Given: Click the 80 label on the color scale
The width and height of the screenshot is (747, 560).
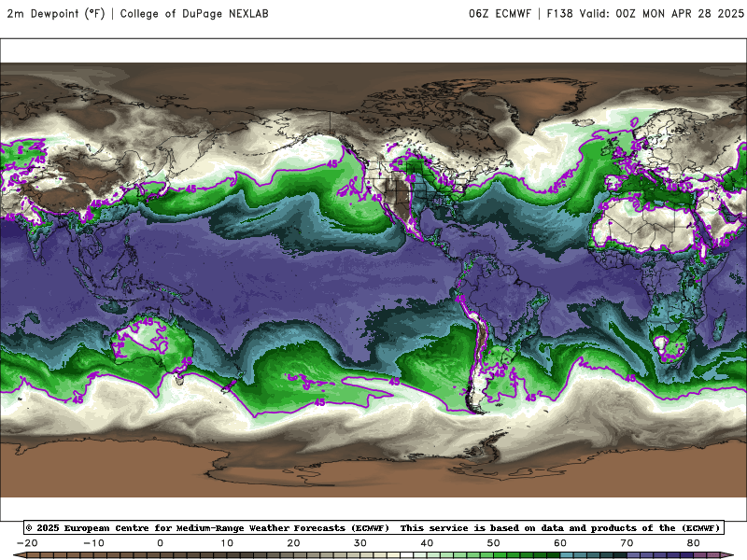Looking at the screenshot, I should click(694, 543).
